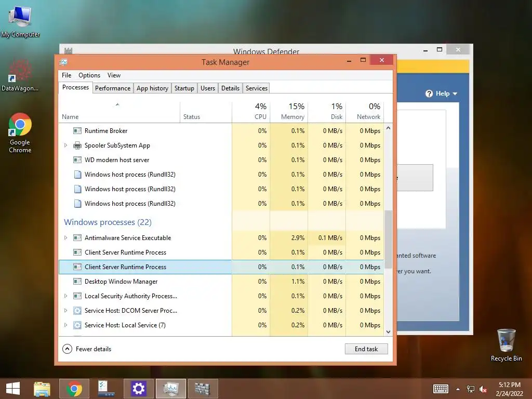Click the Help question mark icon in Defender
Image resolution: width=532 pixels, height=399 pixels.
[429, 94]
